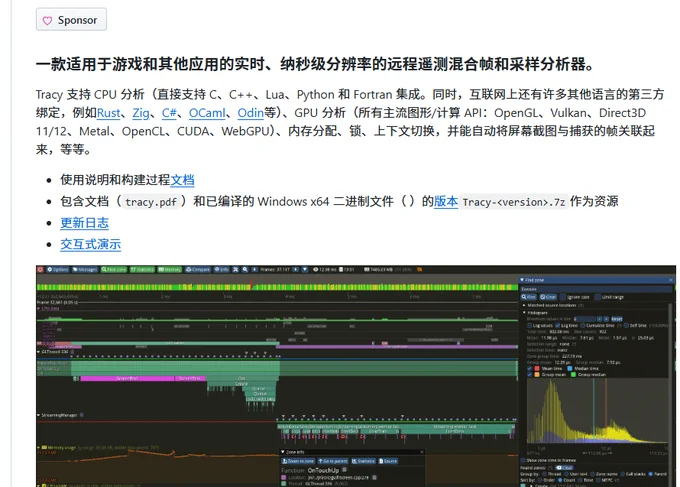Close the Find zone panel
This screenshot has width=680, height=487.
(x=671, y=280)
